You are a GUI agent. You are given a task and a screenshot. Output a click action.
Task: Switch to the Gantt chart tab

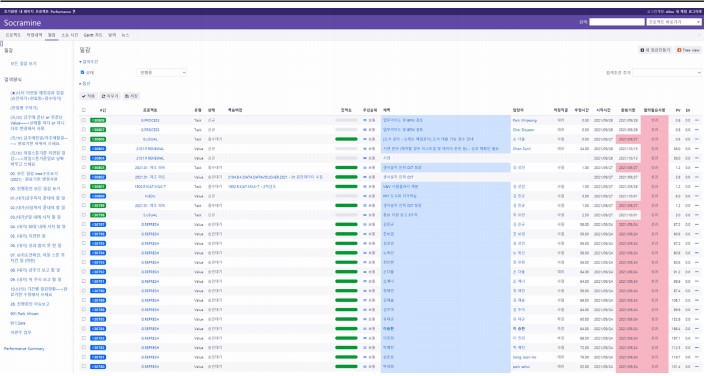click(93, 35)
